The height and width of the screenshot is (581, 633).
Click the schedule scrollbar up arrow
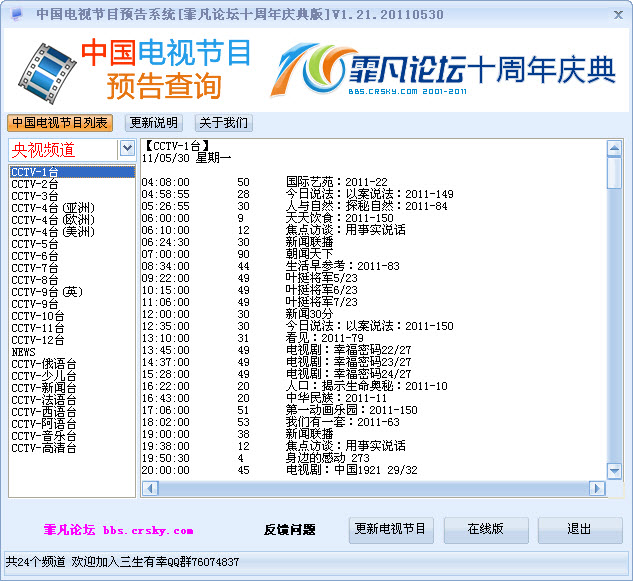[614, 148]
